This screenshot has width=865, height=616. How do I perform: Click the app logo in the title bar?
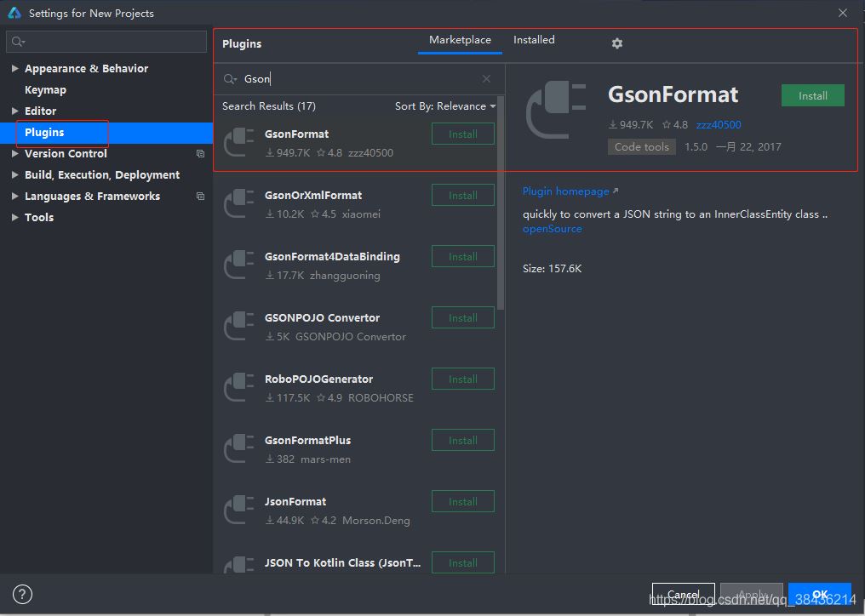pos(14,13)
